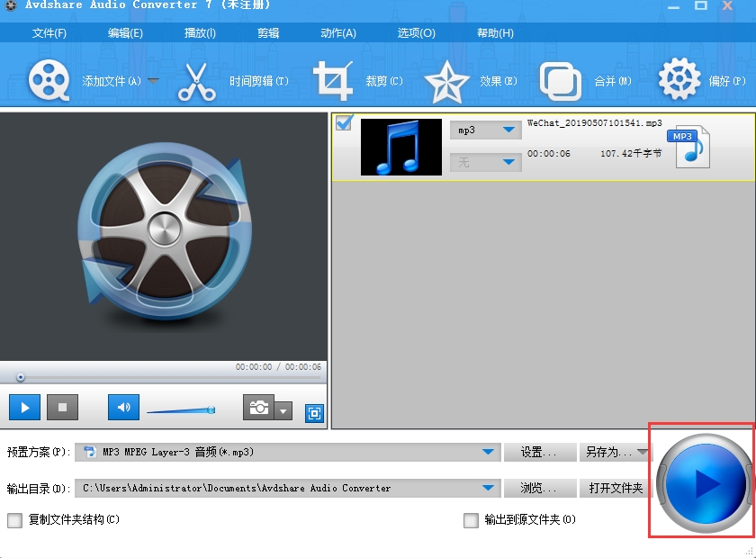Open the 文件(F) menu
Image resolution: width=756 pixels, height=558 pixels.
click(x=49, y=33)
